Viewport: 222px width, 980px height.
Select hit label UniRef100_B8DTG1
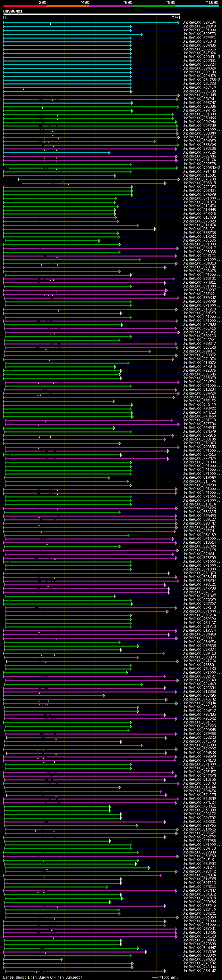199,278
